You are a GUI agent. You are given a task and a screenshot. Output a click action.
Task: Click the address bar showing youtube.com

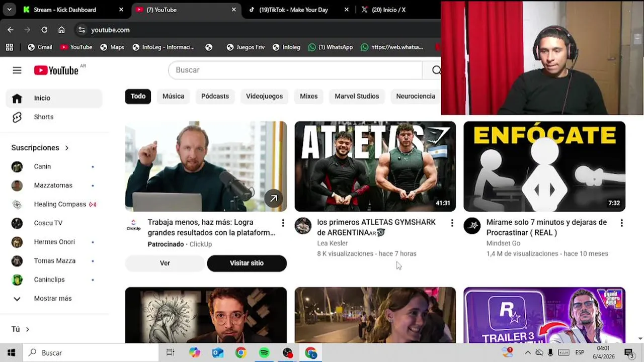(x=257, y=30)
